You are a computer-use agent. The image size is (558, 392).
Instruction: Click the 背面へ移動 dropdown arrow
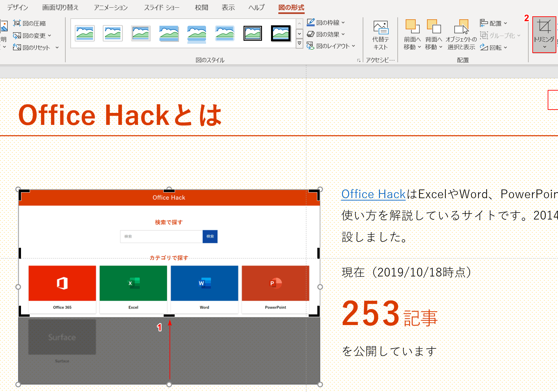pyautogui.click(x=441, y=47)
